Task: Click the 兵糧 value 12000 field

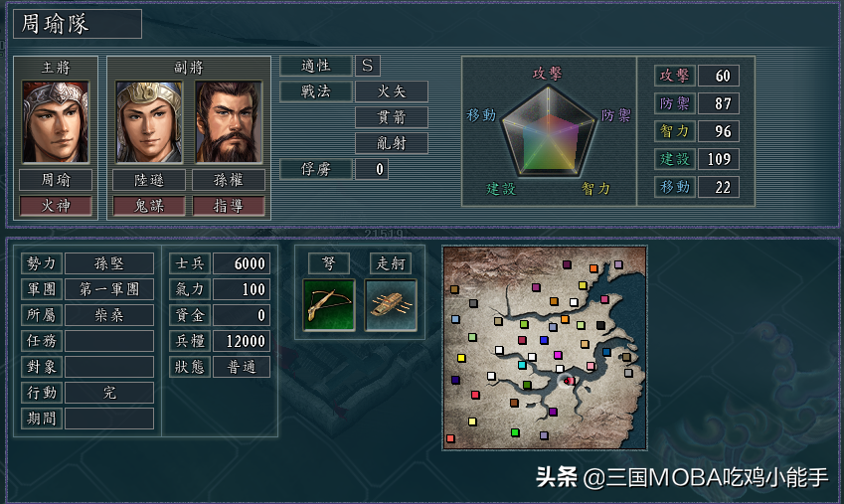Action: [x=242, y=341]
